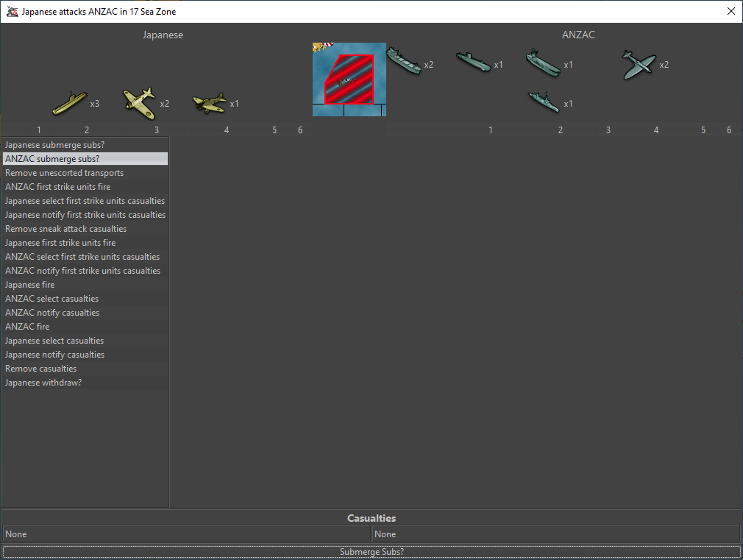Select 'ANZAC fire' step
Screen dimensions: 743x560
tap(85, 327)
